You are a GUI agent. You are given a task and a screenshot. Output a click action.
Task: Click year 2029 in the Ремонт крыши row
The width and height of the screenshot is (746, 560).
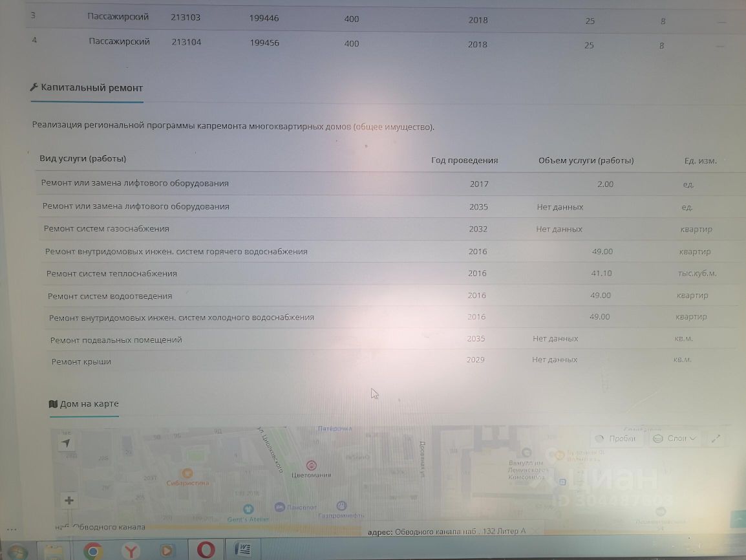click(x=475, y=360)
